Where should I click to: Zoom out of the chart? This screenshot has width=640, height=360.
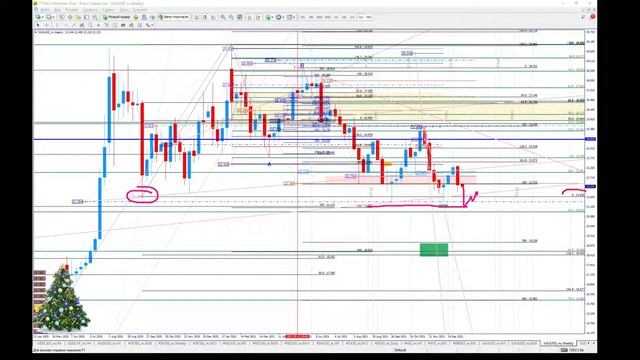point(231,17)
